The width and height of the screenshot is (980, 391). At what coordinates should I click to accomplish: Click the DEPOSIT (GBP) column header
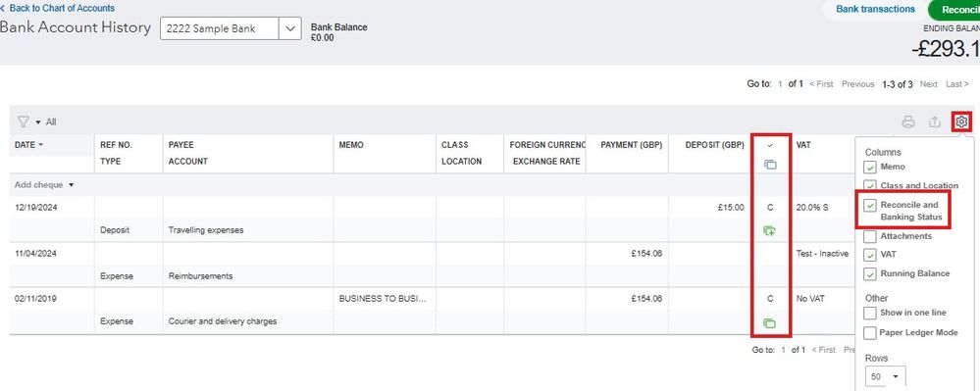click(714, 145)
